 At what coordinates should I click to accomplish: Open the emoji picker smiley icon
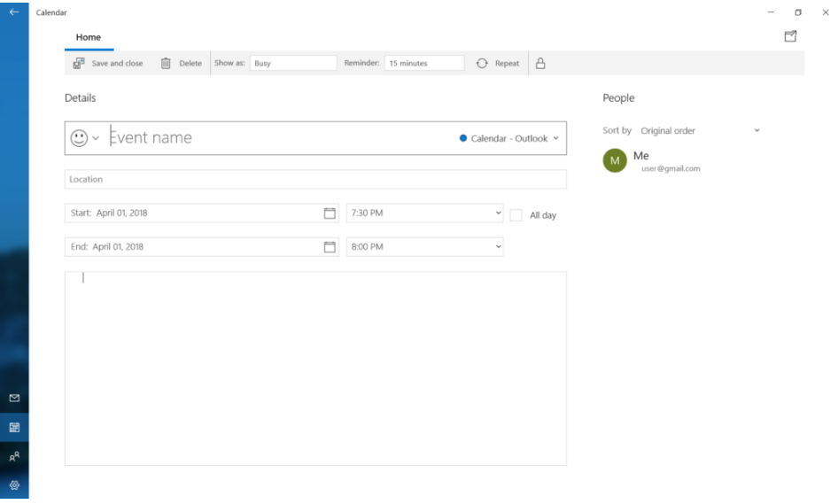(80, 138)
